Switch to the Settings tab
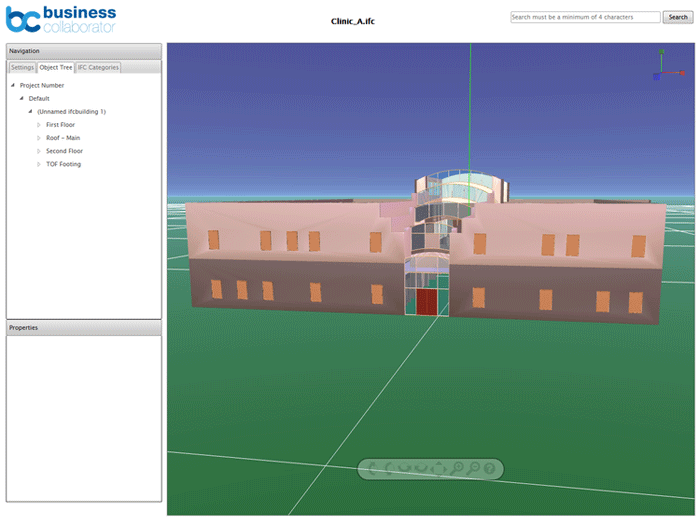Image resolution: width=700 pixels, height=525 pixels. pyautogui.click(x=22, y=68)
